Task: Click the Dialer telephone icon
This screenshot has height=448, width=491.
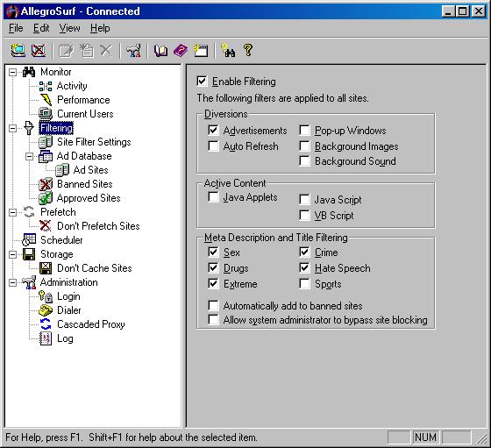Action: [46, 310]
